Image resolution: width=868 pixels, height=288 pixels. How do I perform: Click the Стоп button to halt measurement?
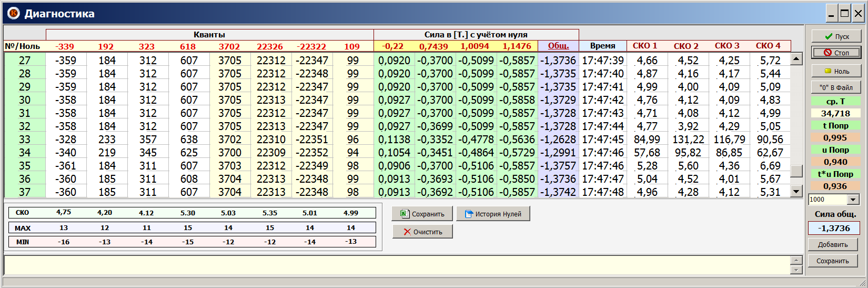[x=836, y=53]
